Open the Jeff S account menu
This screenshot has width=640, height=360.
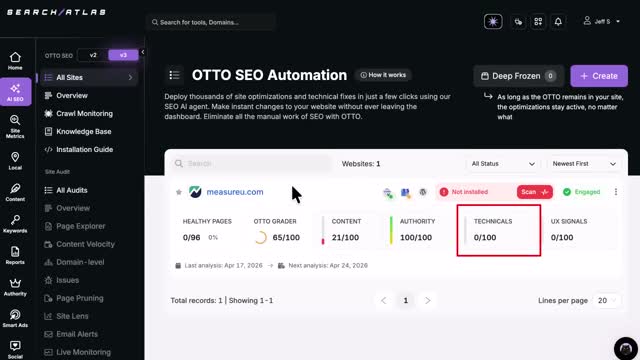coord(602,21)
